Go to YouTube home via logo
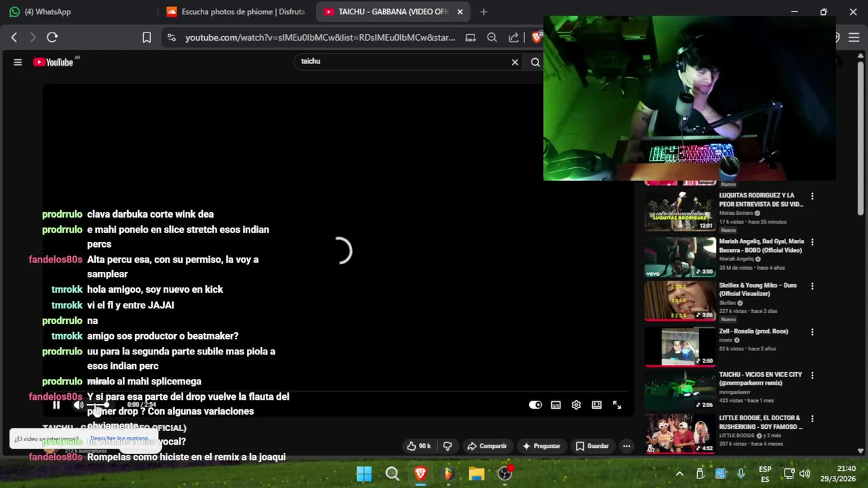 coord(54,62)
